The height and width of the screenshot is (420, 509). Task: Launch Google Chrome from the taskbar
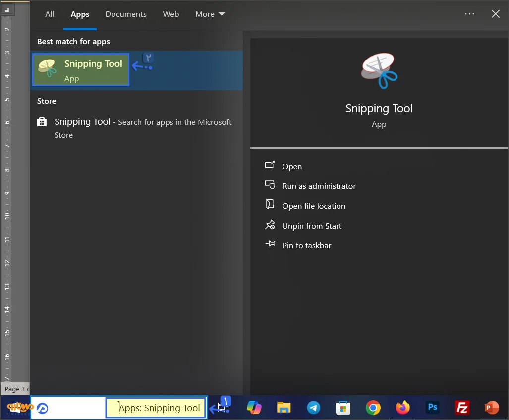click(373, 407)
